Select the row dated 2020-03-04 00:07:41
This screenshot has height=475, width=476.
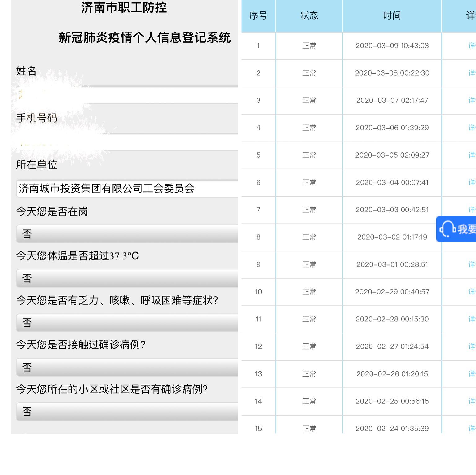[x=392, y=182]
